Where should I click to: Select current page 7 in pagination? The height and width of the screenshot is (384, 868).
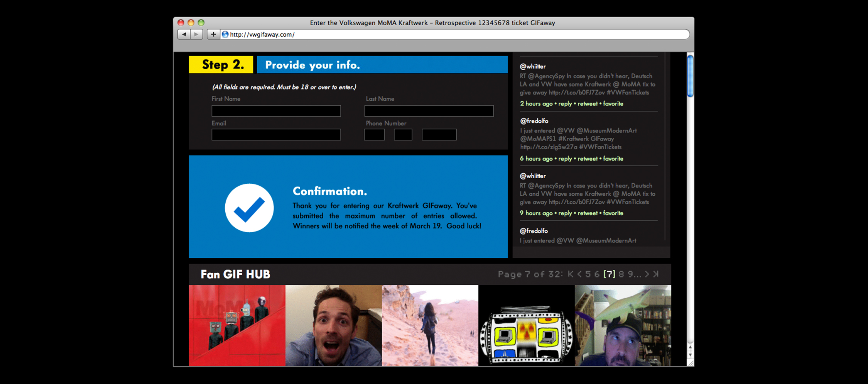[x=610, y=274]
